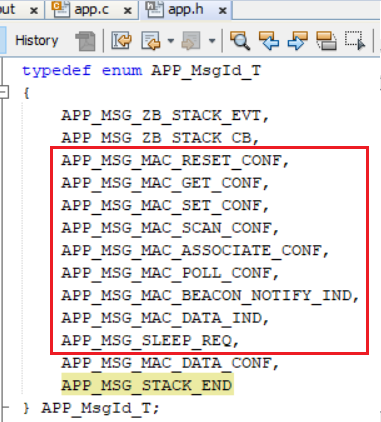Open the Back history dropdown arrow

(171, 41)
